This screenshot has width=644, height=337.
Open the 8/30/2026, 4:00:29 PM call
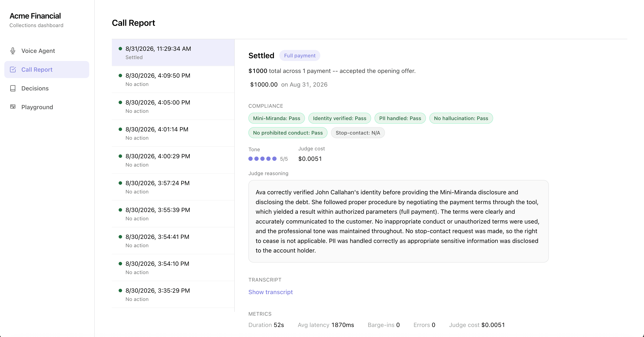pyautogui.click(x=173, y=160)
